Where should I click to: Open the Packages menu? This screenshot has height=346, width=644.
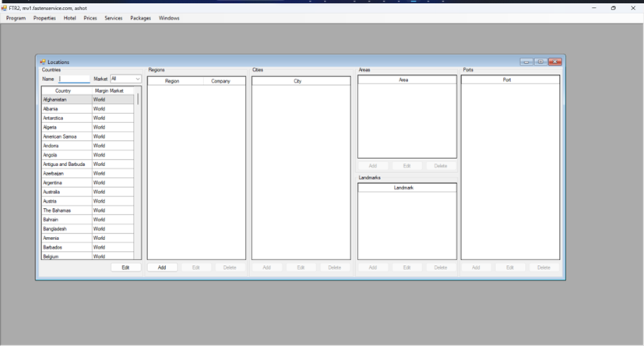(140, 18)
